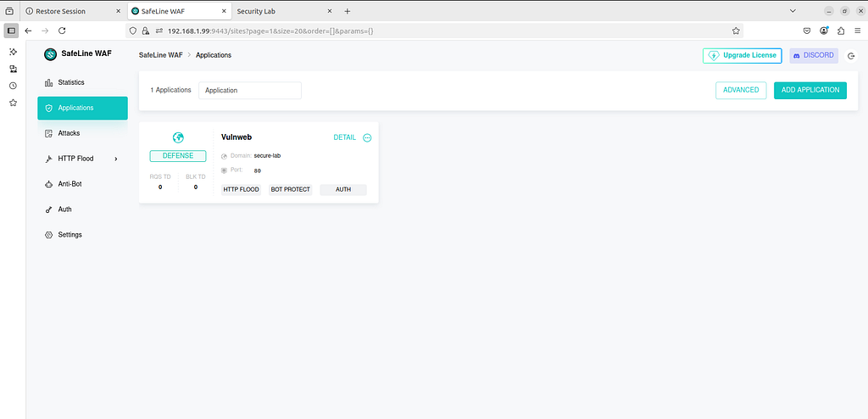Click the HTTP Flood spike icon
The image size is (868, 419).
48,159
